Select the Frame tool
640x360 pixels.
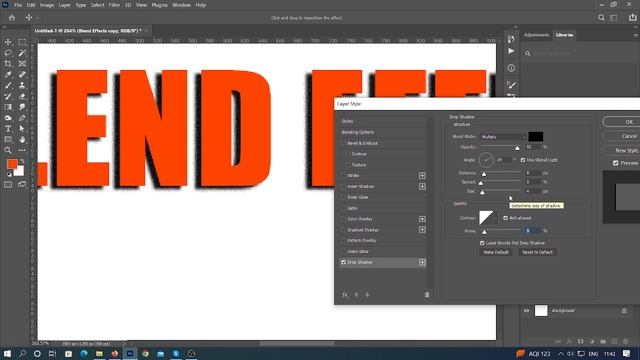click(x=22, y=64)
